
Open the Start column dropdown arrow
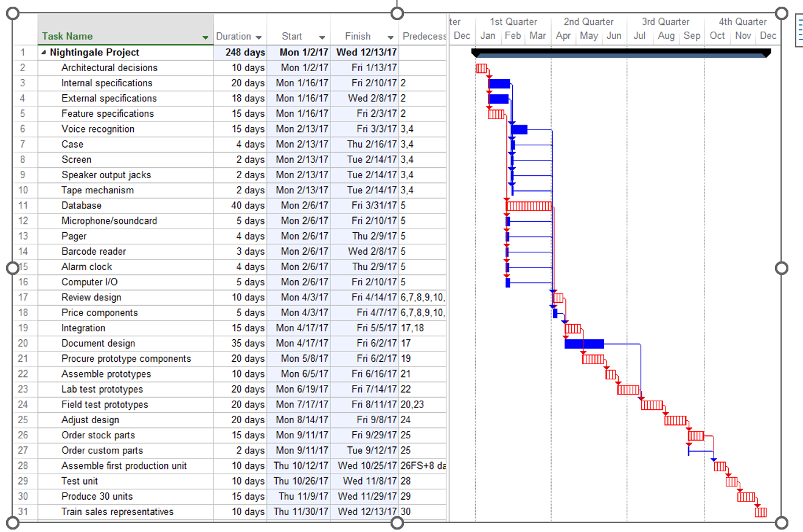322,37
